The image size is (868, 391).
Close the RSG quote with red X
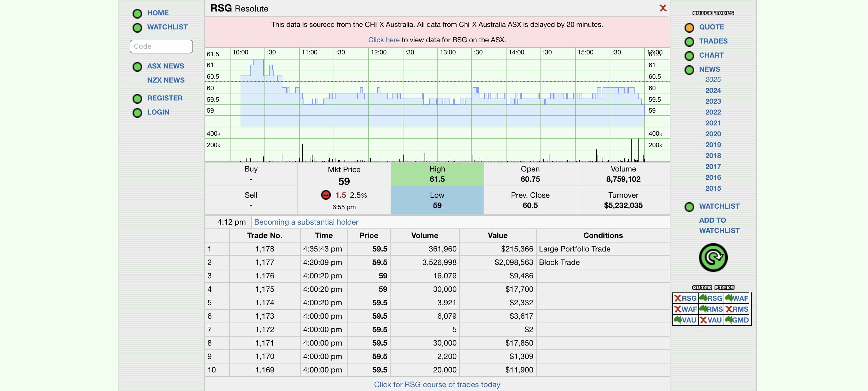point(662,8)
